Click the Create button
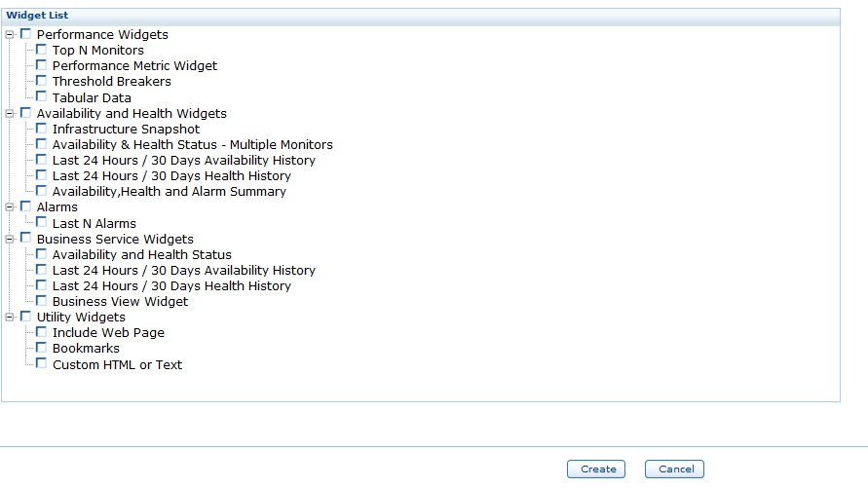This screenshot has width=868, height=488. [x=596, y=469]
